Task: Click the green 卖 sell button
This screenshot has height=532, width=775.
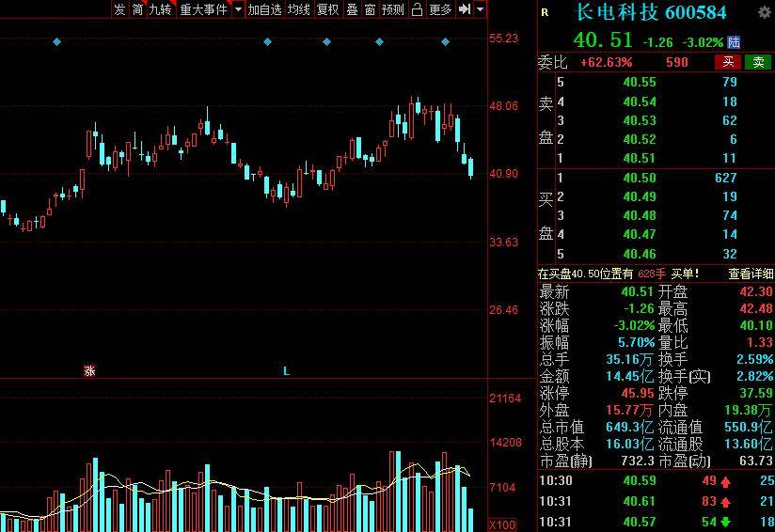Action: (x=758, y=62)
